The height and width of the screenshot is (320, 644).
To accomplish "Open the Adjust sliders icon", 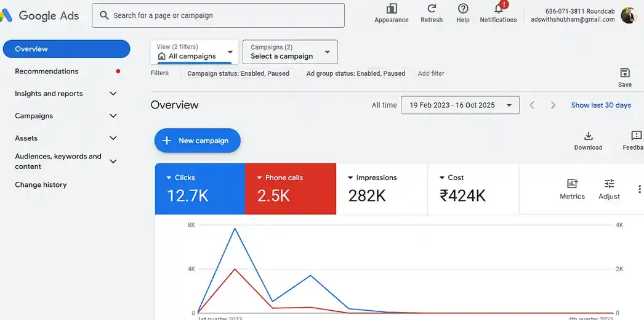I will click(x=609, y=184).
